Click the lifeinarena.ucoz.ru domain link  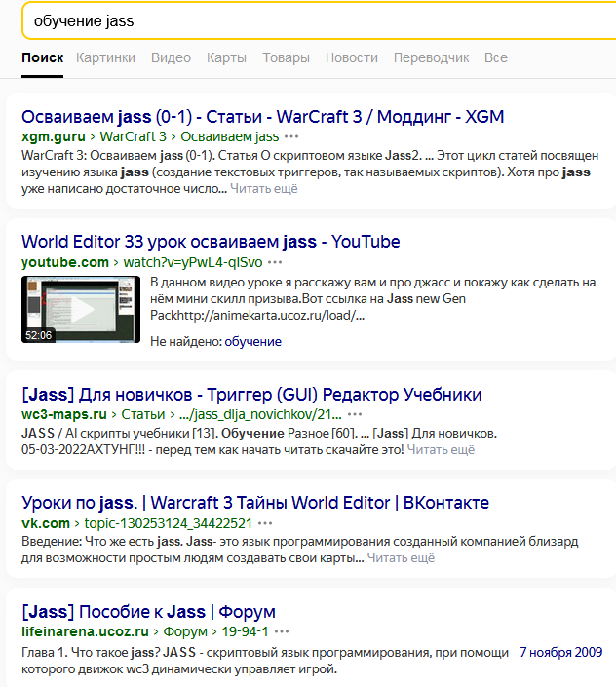click(85, 631)
